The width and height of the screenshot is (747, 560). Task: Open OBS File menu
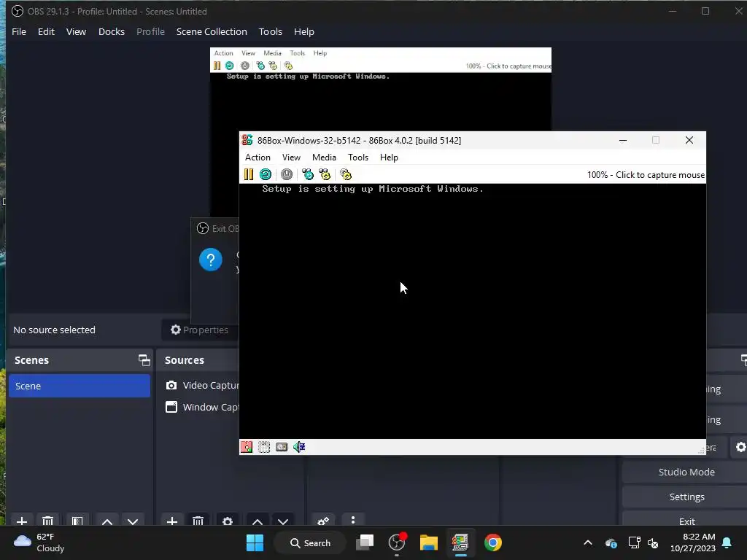tap(19, 31)
